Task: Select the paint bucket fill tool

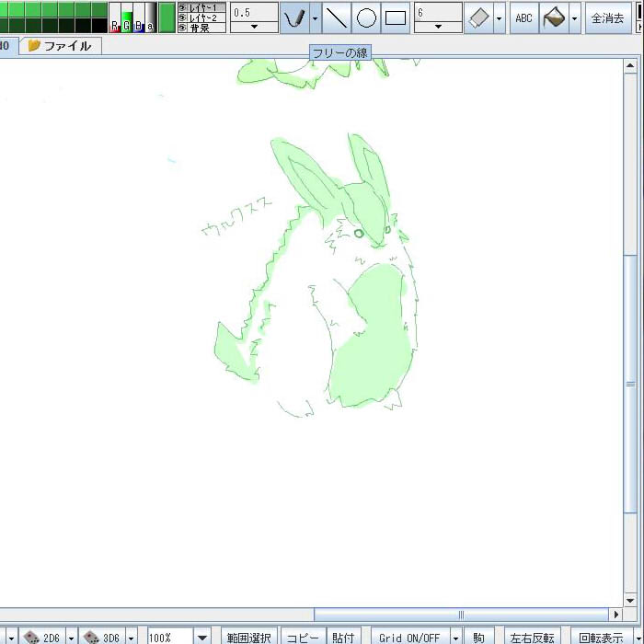Action: coord(554,18)
